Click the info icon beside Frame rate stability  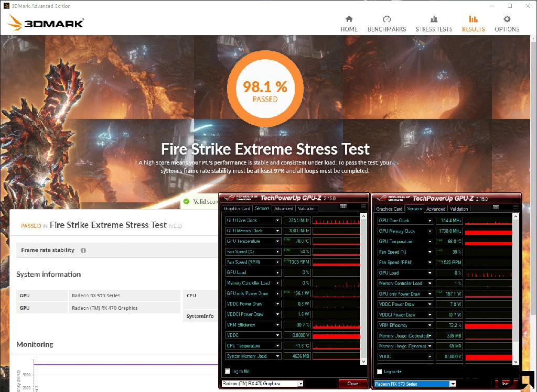coord(83,251)
